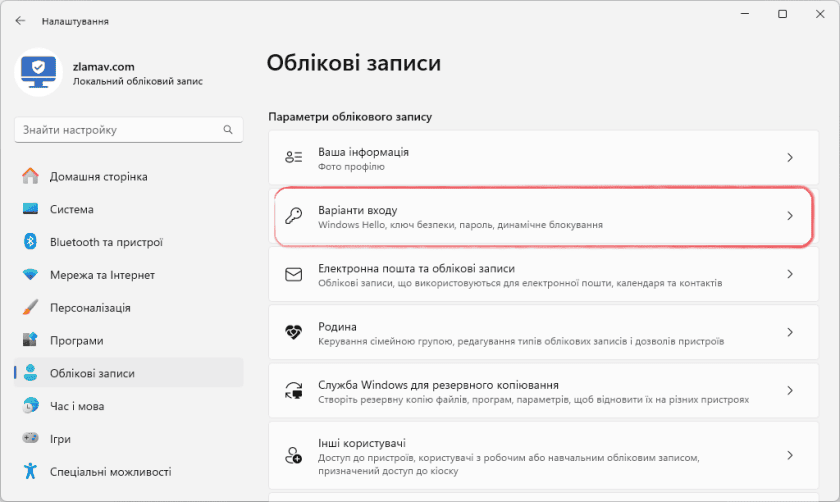Click the Інші користувачі add-user icon
840x502 pixels.
[294, 455]
